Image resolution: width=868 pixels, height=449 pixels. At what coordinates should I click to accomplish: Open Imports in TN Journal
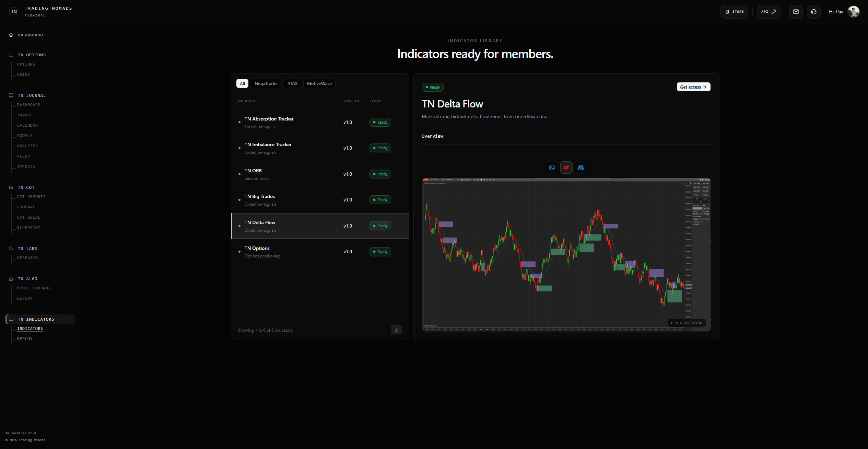(26, 166)
